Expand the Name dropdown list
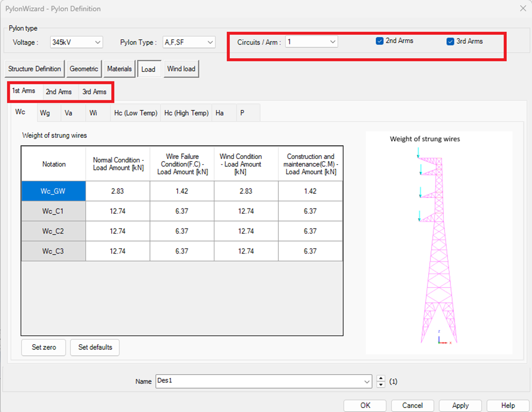Screen dimensions: 532x412 (367, 381)
